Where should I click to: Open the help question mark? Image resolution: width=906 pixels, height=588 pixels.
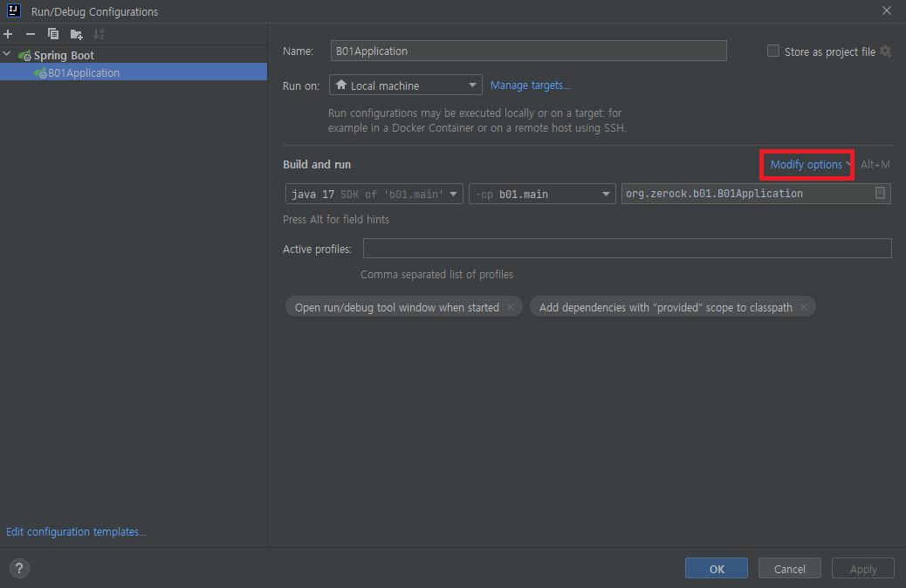tap(19, 568)
